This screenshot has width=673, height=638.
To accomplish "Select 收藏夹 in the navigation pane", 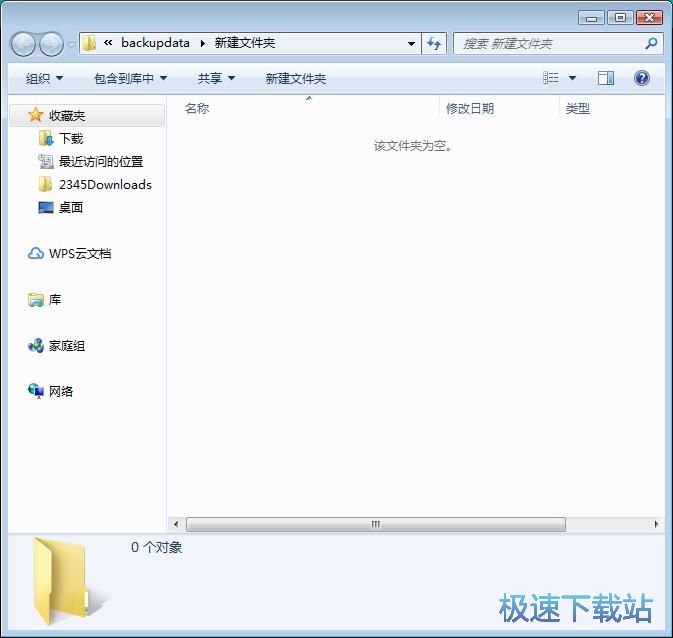I will [x=87, y=115].
